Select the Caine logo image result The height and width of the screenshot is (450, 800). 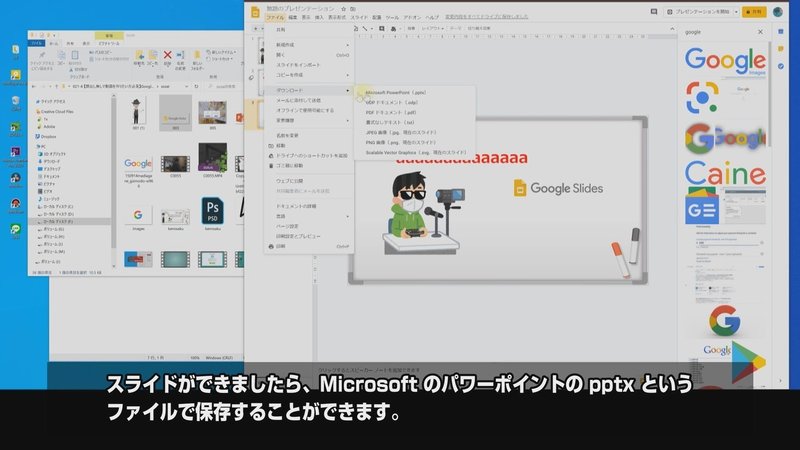tap(725, 174)
